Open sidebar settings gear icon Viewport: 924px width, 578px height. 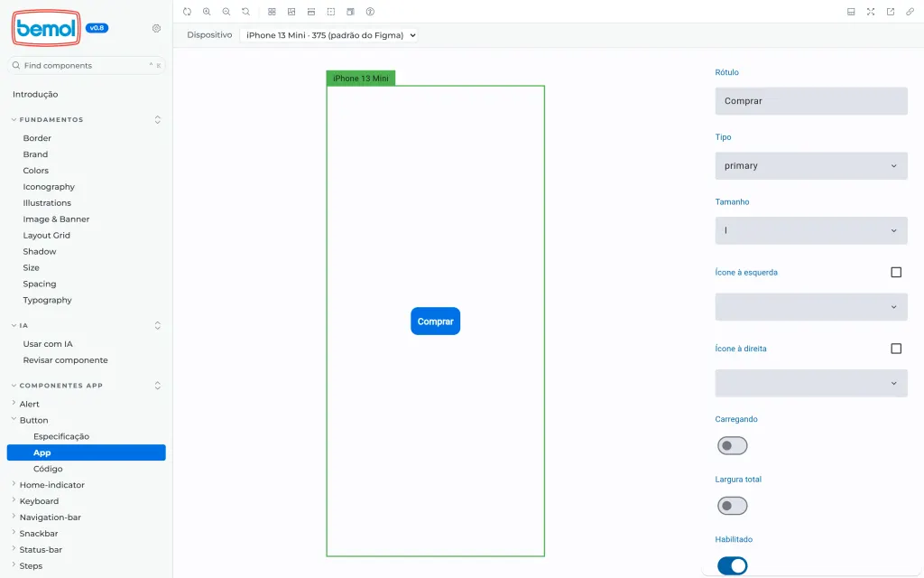(156, 28)
